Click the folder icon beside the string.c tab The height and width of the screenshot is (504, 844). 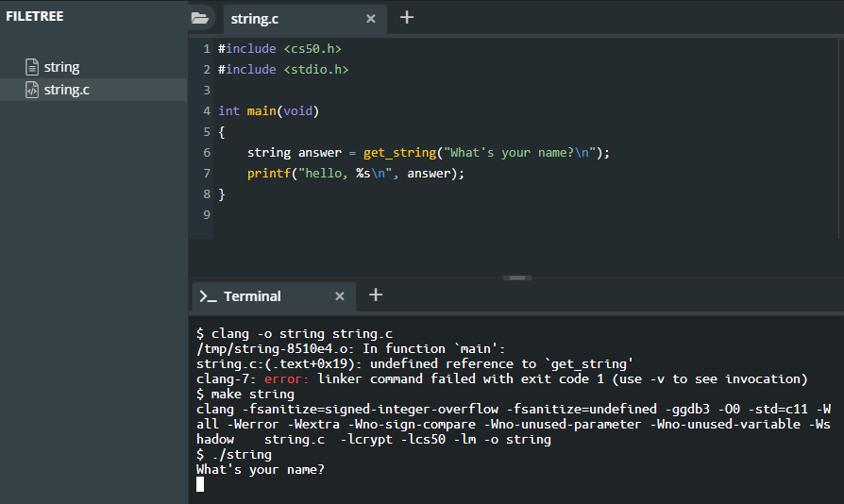(199, 18)
